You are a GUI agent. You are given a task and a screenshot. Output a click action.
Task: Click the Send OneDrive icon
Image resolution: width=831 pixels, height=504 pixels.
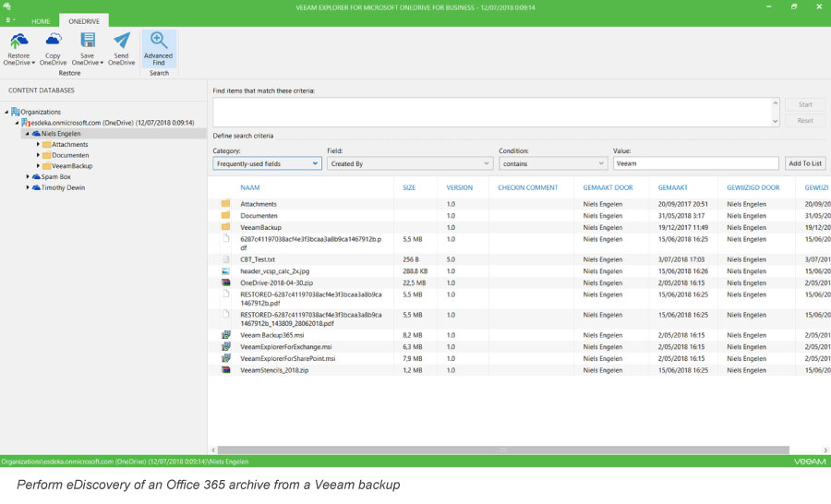tap(121, 41)
